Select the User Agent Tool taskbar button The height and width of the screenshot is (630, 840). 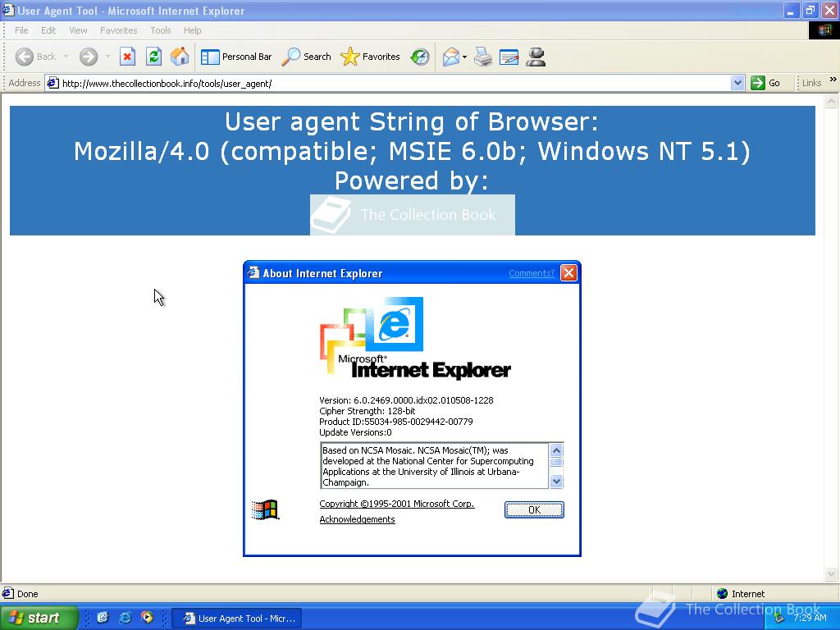237,619
